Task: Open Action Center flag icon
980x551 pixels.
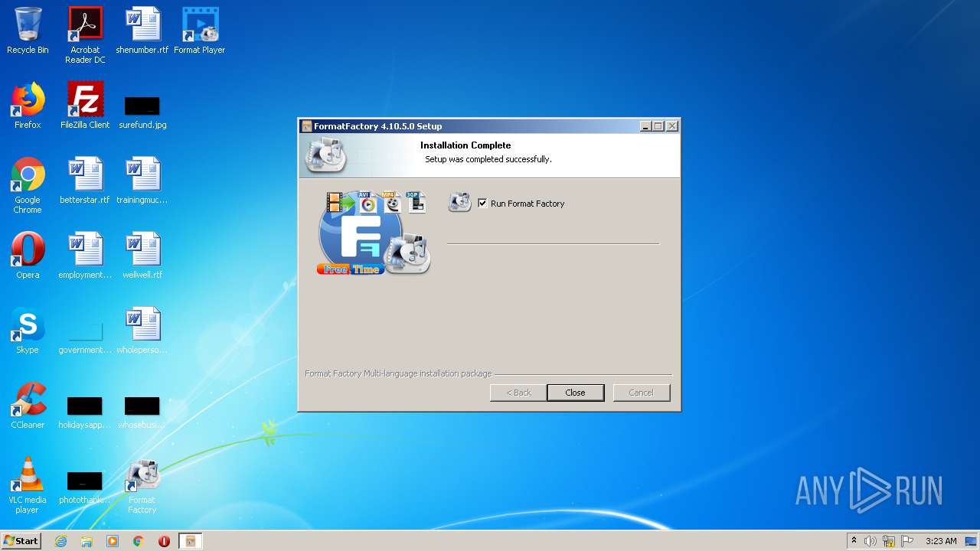Action: coord(907,541)
